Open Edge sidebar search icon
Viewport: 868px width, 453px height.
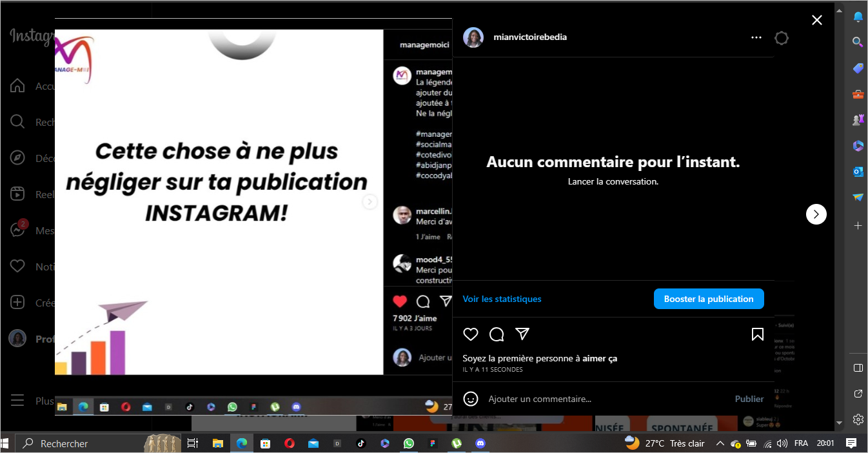[x=858, y=42]
